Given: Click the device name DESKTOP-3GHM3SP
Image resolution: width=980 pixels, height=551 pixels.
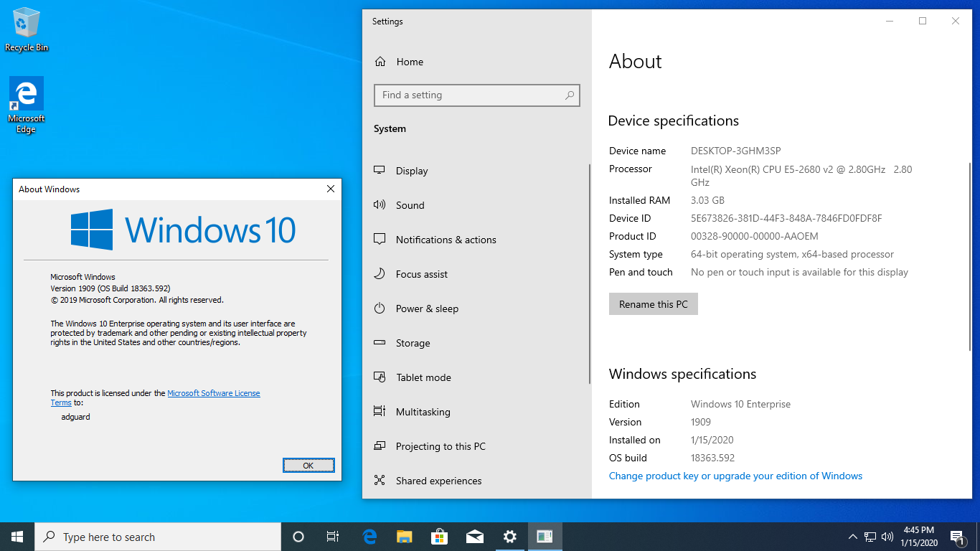Looking at the screenshot, I should 735,151.
